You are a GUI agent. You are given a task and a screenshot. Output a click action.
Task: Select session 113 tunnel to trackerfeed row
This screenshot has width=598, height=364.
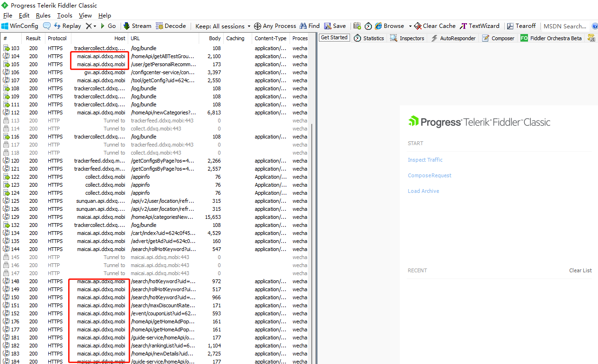coord(155,121)
